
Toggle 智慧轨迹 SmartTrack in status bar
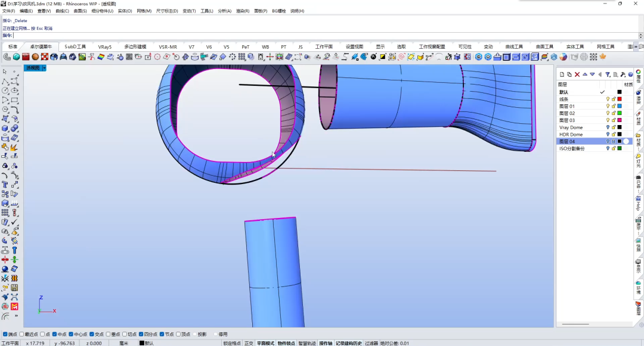point(307,343)
